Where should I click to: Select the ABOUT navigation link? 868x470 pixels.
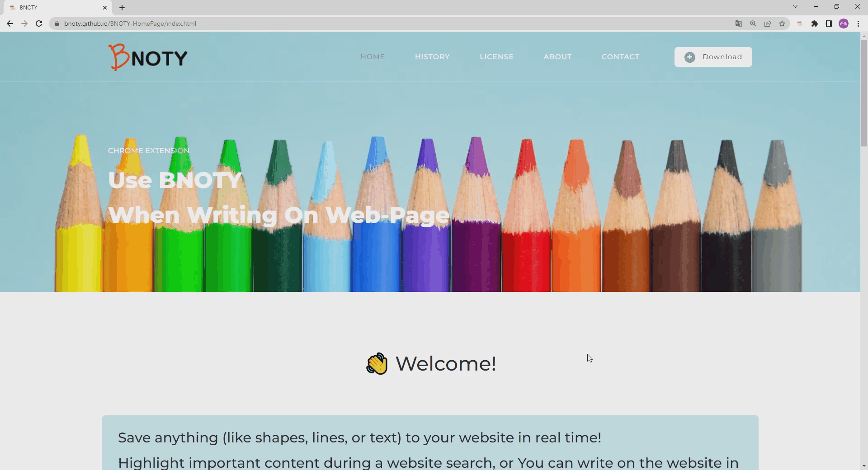point(557,57)
